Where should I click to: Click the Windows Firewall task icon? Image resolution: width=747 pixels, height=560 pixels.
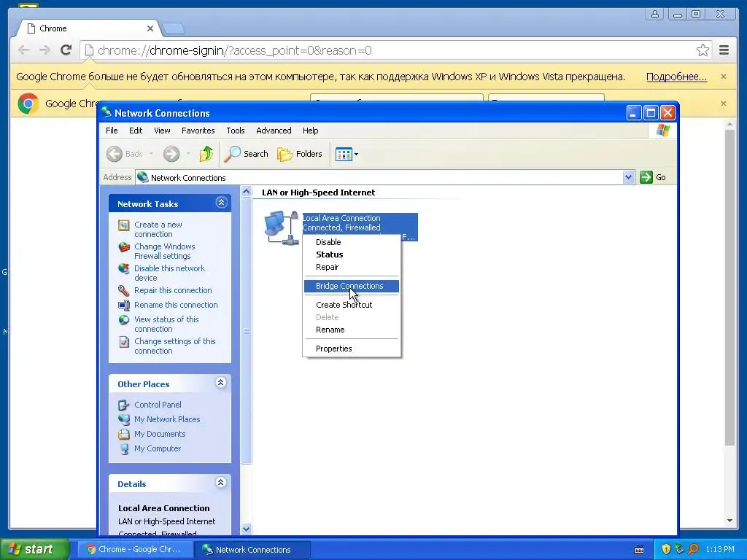124,247
